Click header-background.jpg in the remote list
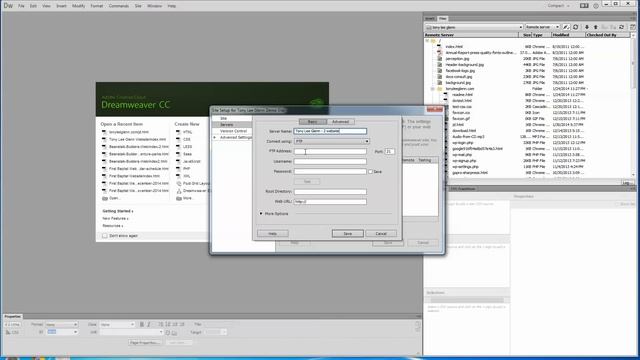This screenshot has height=360, width=640. (464, 65)
